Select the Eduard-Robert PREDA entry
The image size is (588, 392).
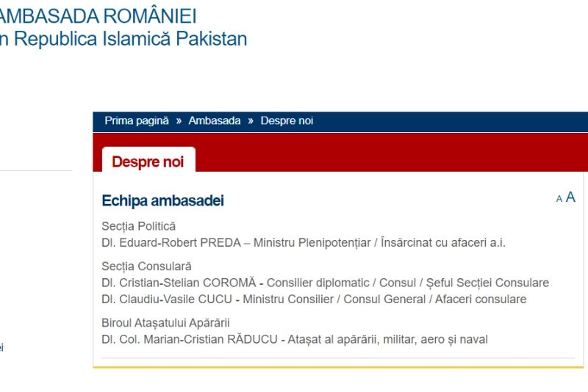(x=304, y=242)
